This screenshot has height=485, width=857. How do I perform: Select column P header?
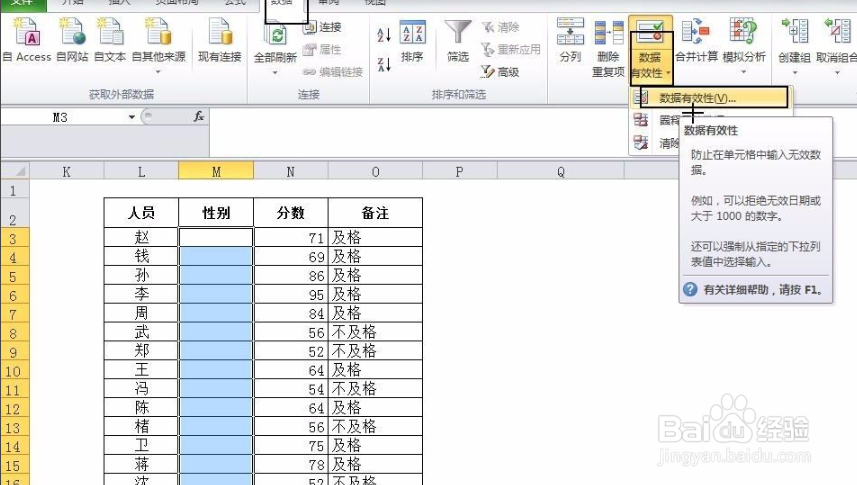[460, 172]
